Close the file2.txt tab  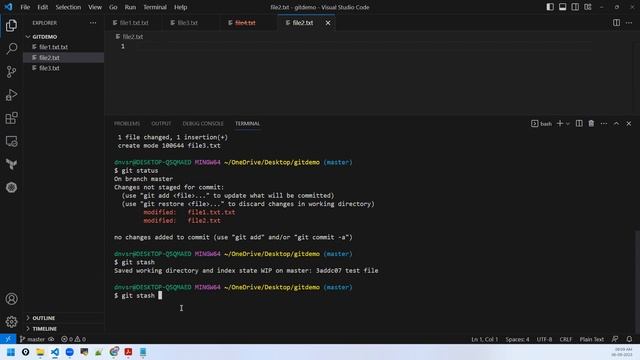point(328,23)
